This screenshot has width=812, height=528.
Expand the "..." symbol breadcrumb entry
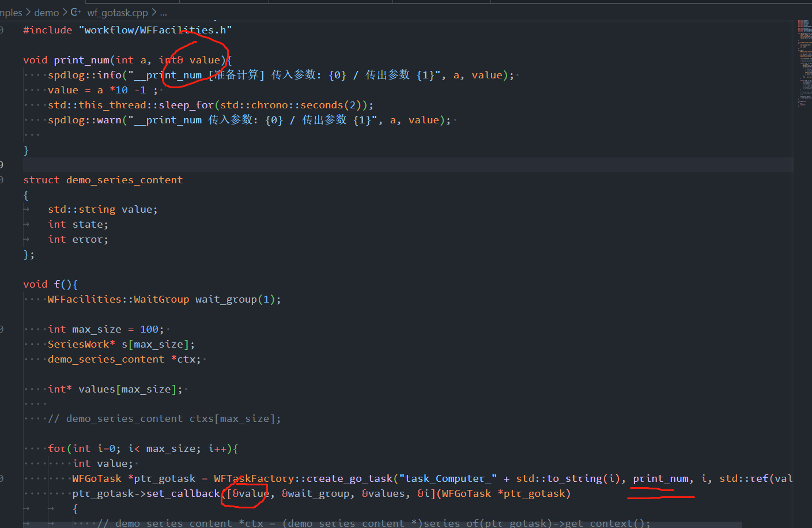point(163,12)
